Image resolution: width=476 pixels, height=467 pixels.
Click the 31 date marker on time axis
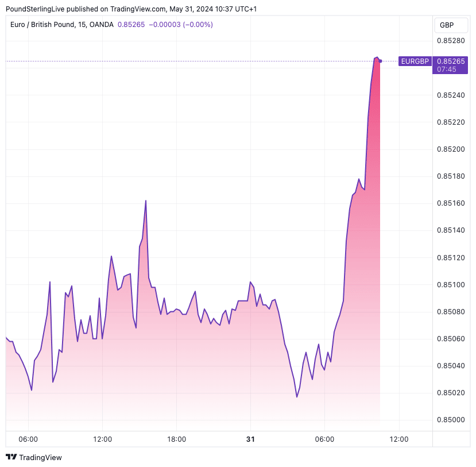pos(250,439)
